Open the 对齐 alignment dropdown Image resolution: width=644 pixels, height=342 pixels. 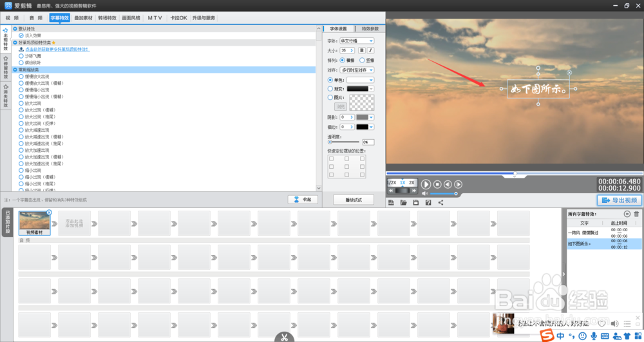(357, 70)
